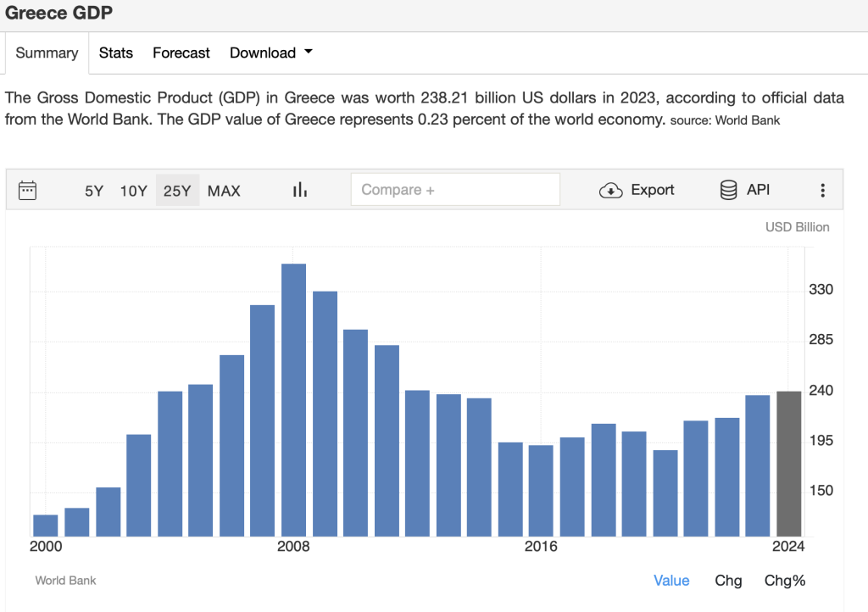Click the 240 y-axis label
The image size is (868, 612).
coord(821,391)
